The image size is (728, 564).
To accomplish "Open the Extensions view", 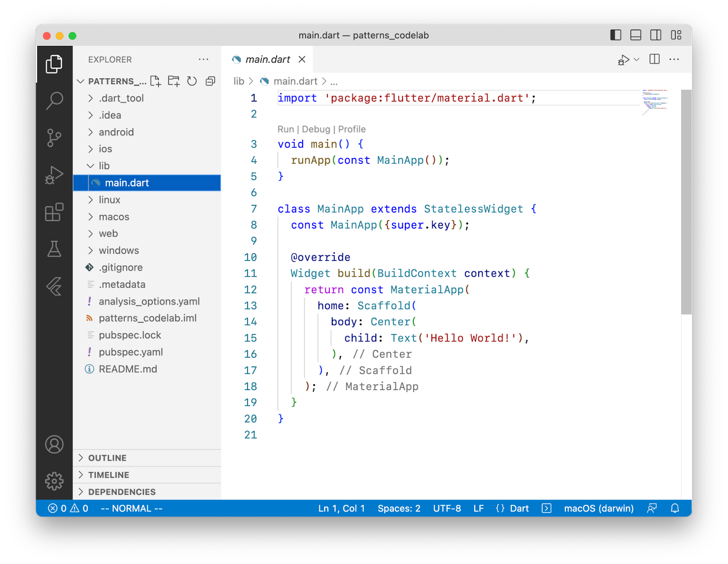I will pyautogui.click(x=55, y=212).
